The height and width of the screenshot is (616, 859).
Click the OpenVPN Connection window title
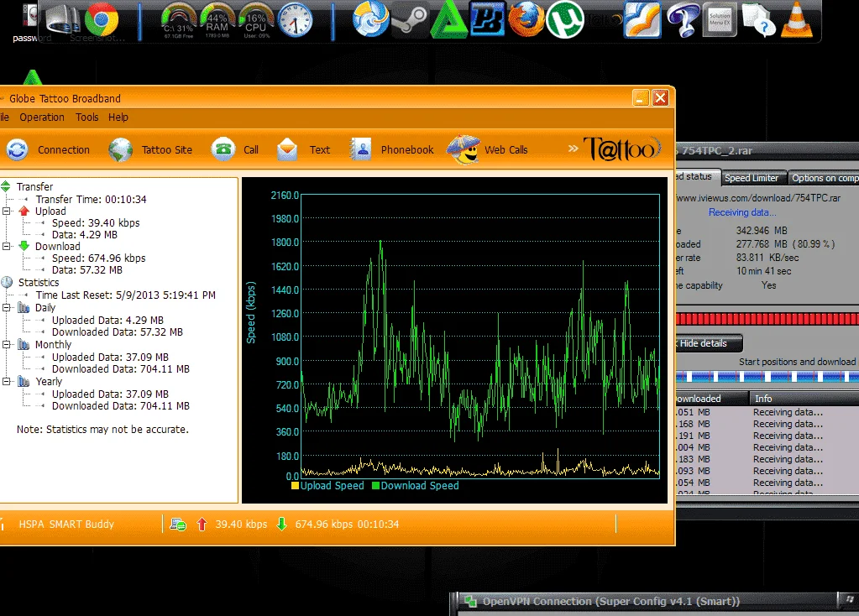[610, 601]
